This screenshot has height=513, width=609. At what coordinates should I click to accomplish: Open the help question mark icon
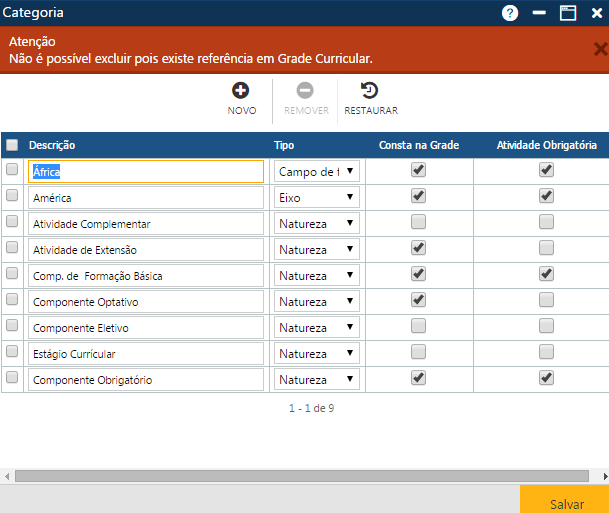pos(510,13)
